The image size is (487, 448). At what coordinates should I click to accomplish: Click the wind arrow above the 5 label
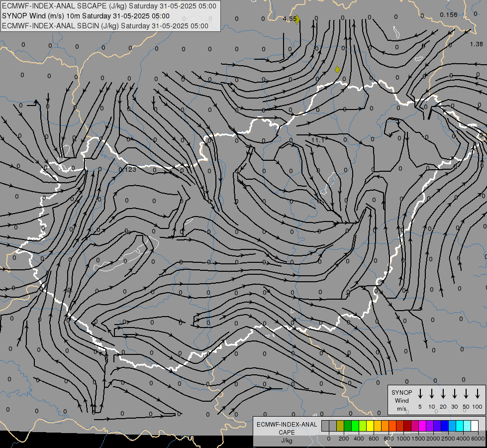(420, 394)
